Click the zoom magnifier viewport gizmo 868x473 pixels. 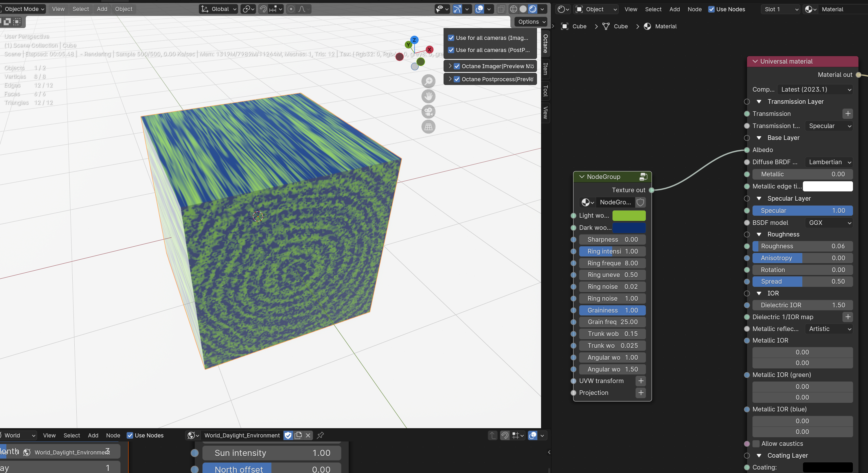tap(428, 81)
